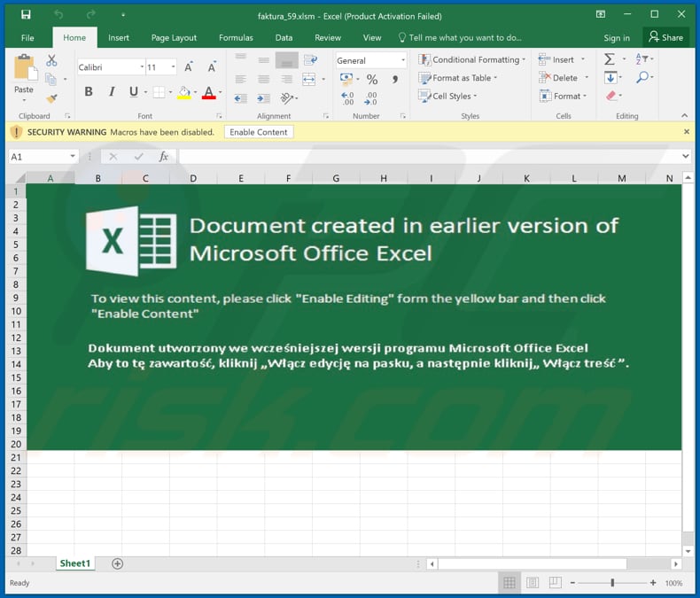The width and height of the screenshot is (700, 598).
Task: Click Decrease Decimal icon
Action: 370,98
